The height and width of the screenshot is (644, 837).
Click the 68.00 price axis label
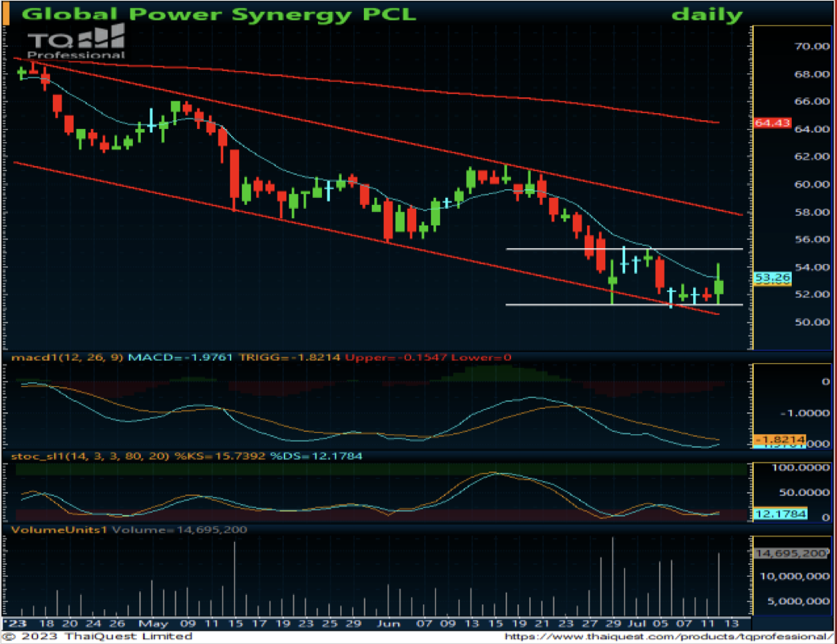click(x=812, y=74)
